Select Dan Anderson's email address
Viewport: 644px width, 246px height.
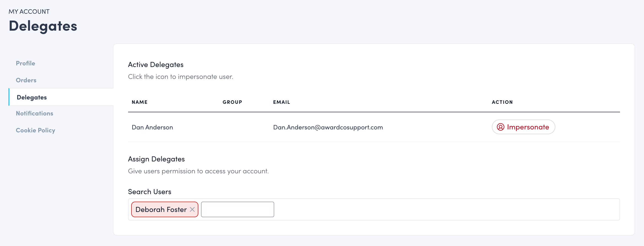tap(328, 127)
